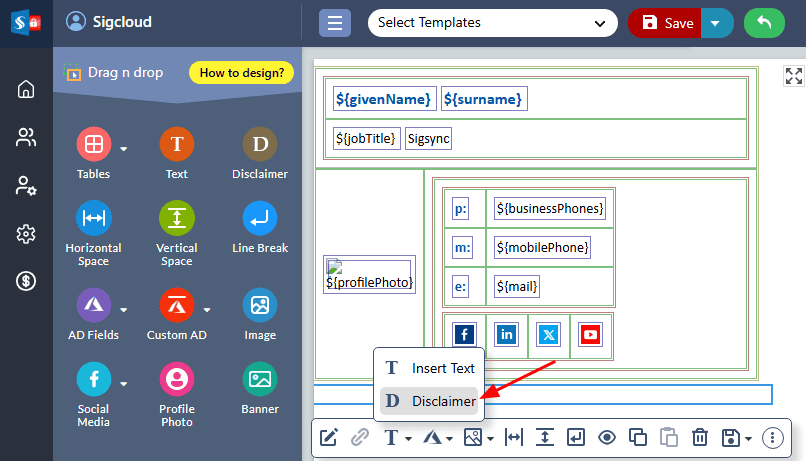806x461 pixels.
Task: Add a Line Break element
Action: click(259, 218)
